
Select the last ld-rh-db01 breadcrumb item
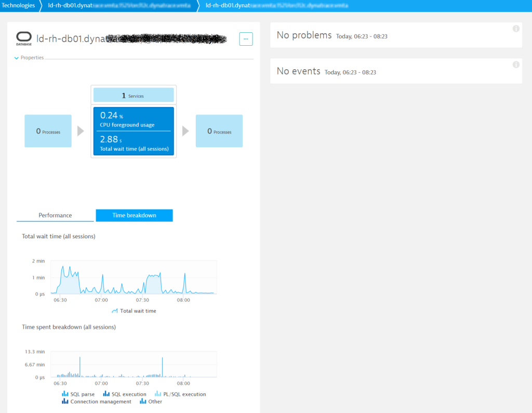pyautogui.click(x=277, y=5)
